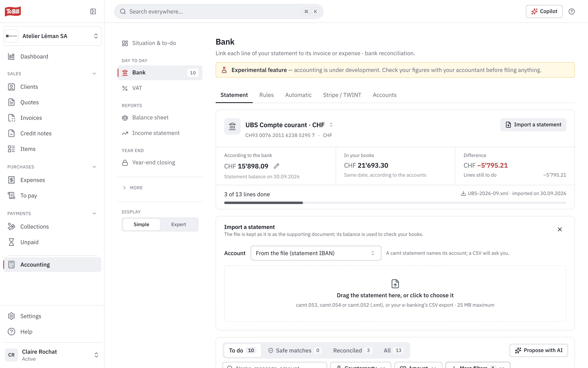This screenshot has width=588, height=368.
Task: Switch to the Rules tab
Action: pyautogui.click(x=266, y=95)
